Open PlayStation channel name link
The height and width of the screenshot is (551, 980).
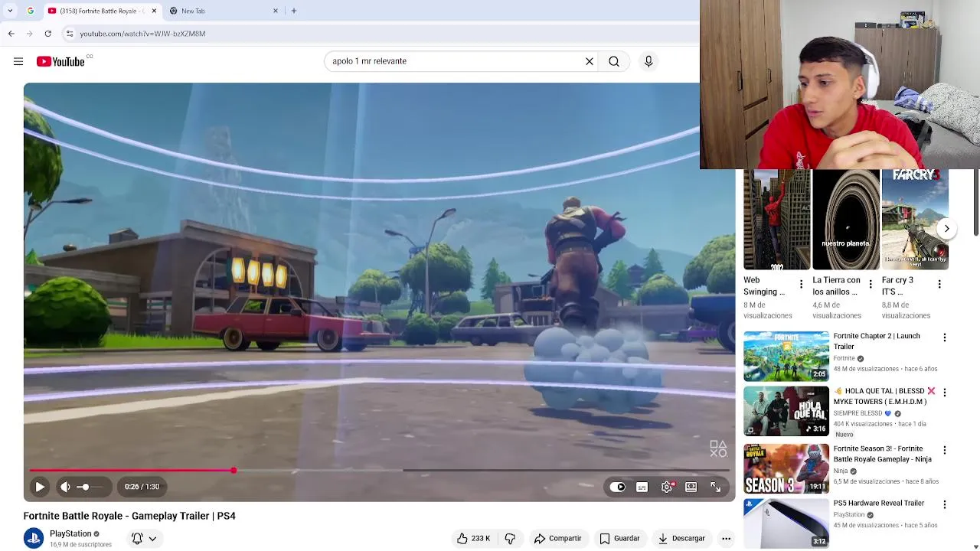[70, 533]
